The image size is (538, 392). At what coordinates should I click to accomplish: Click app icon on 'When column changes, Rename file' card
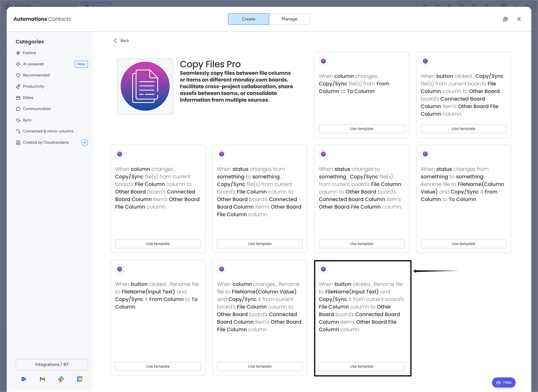221,269
